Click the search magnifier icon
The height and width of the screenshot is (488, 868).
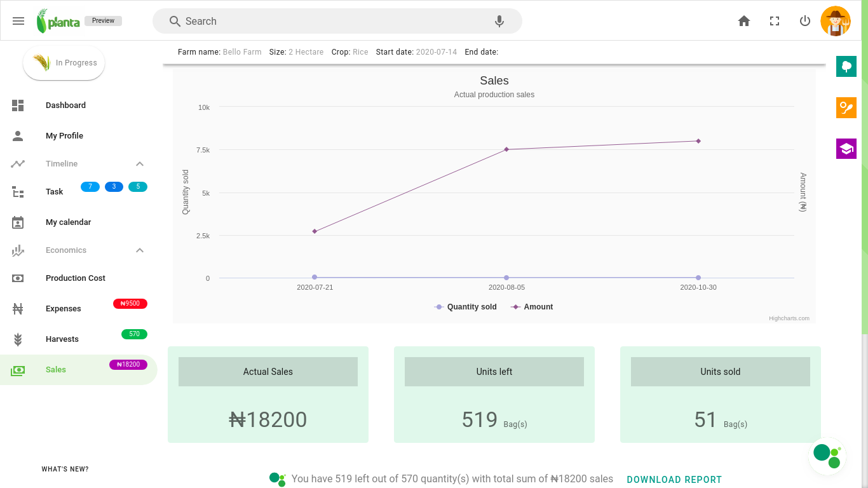(x=175, y=21)
